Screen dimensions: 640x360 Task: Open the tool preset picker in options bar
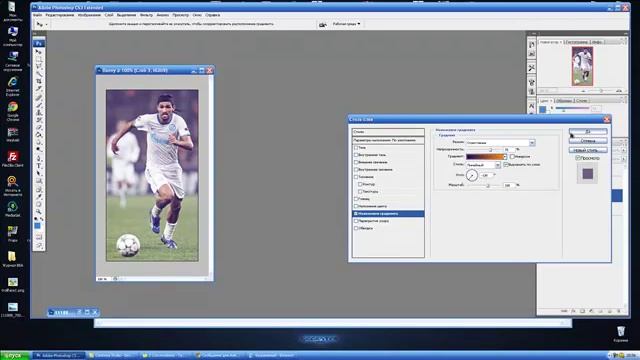[x=42, y=24]
